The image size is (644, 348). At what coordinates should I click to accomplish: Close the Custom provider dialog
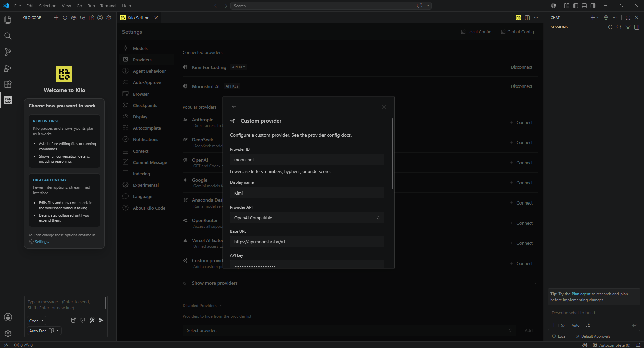tap(383, 107)
